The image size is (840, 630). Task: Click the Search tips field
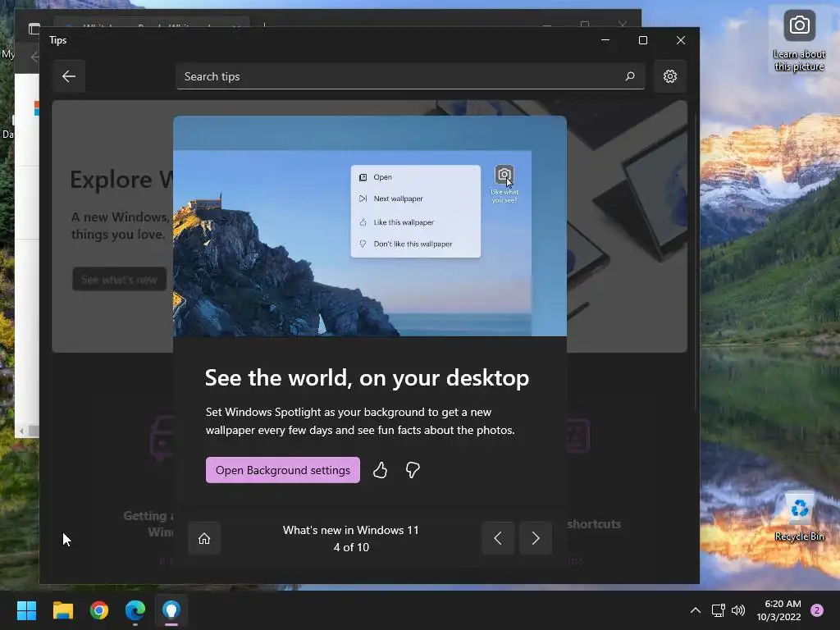(x=410, y=76)
